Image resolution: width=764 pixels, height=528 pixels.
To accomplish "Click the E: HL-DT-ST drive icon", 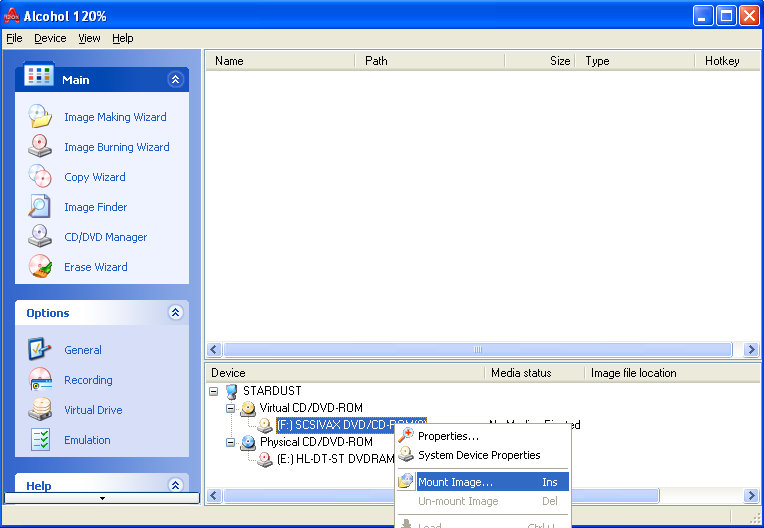I will (265, 459).
